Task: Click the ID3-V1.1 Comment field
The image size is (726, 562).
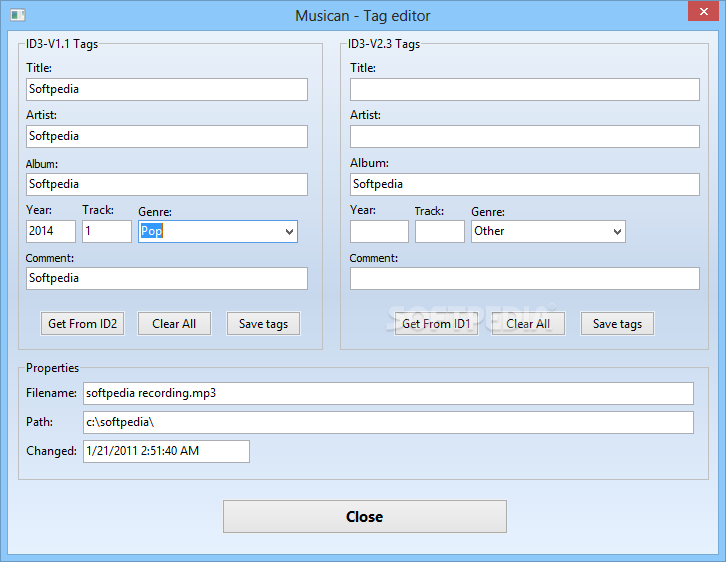Action: point(167,278)
